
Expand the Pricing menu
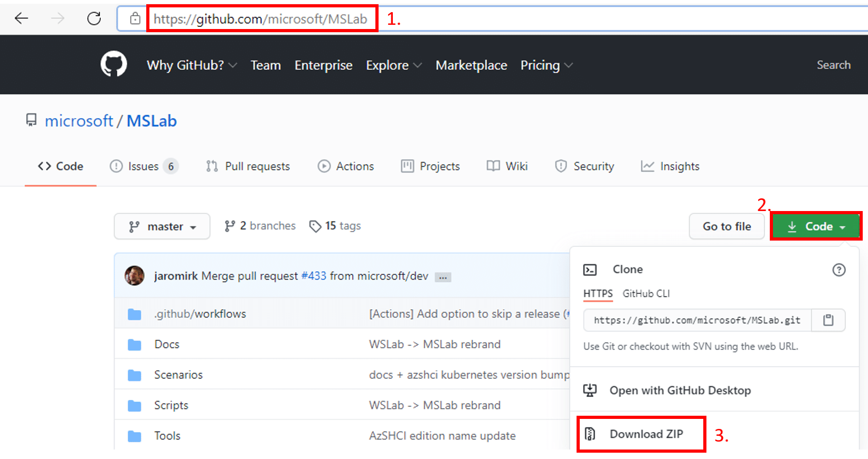546,65
